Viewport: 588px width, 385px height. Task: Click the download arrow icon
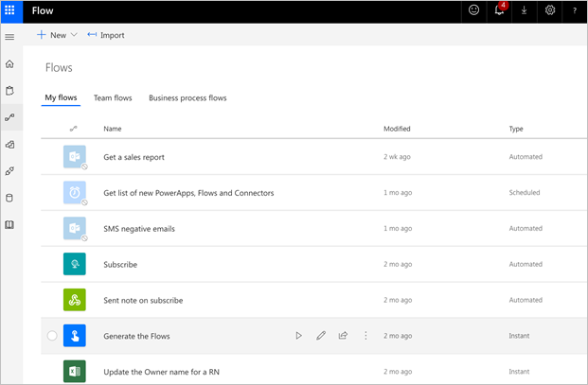(524, 10)
